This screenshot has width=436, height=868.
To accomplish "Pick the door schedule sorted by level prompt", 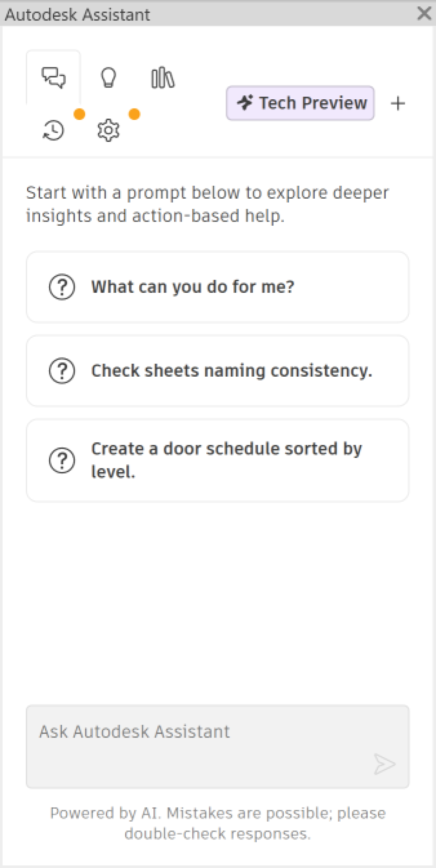I will 218,460.
